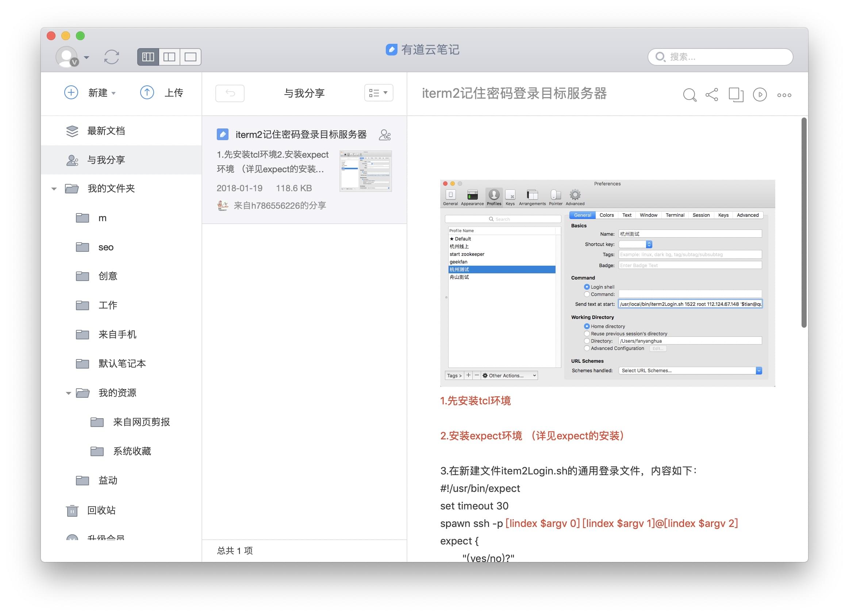Viewport: 849px width, 616px height.
Task: Open the three-dots more options menu
Action: click(784, 95)
